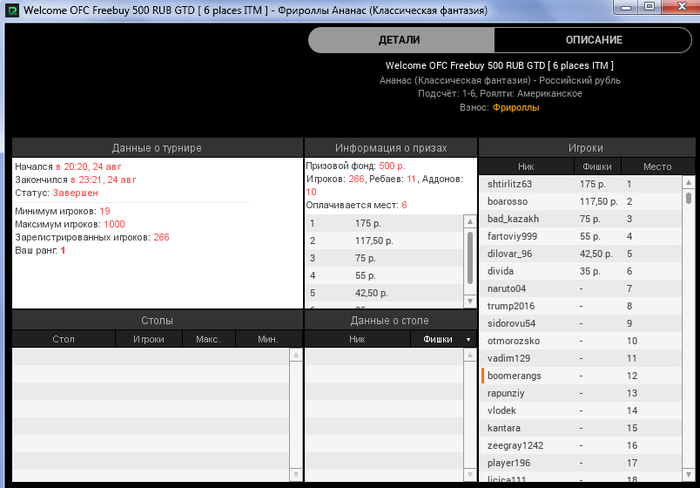The width and height of the screenshot is (700, 488).
Task: Select player shtirlitz63 row
Action: [581, 184]
